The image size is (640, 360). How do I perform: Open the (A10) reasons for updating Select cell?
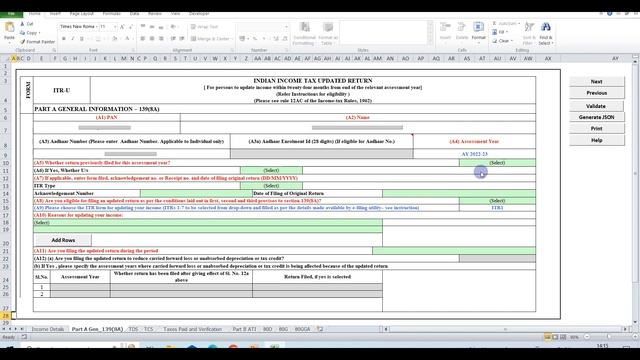[x=208, y=222]
